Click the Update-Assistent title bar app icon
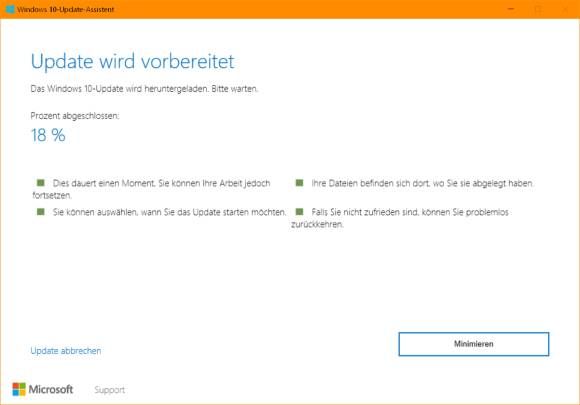580x405 pixels. (10, 9)
